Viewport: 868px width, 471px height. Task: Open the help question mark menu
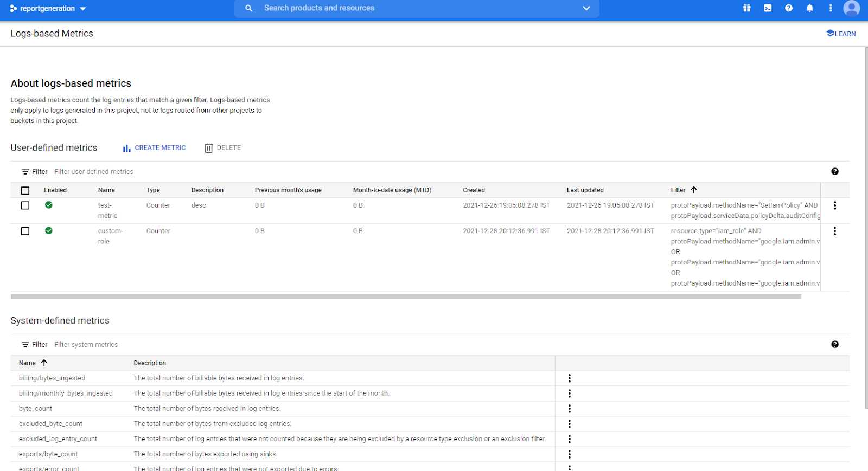point(788,8)
